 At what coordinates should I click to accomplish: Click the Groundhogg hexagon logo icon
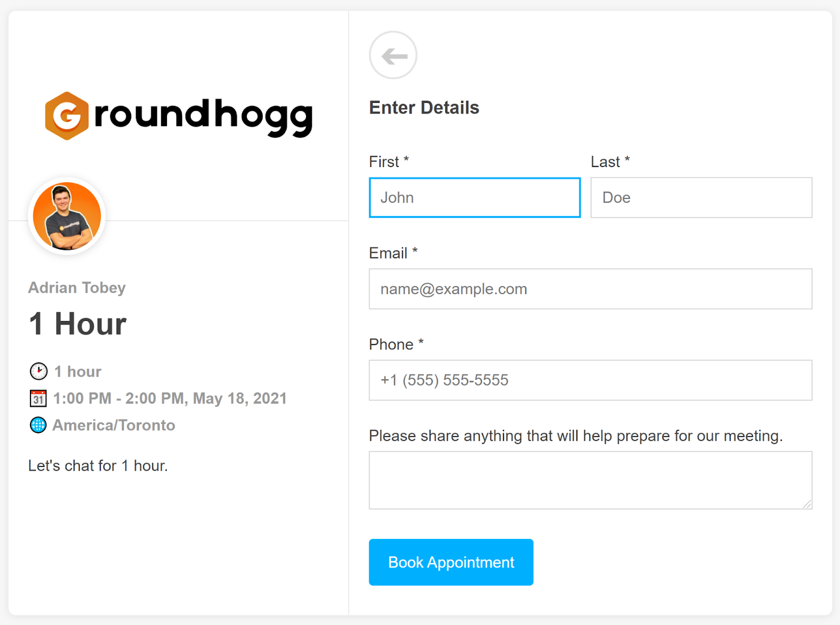(67, 116)
